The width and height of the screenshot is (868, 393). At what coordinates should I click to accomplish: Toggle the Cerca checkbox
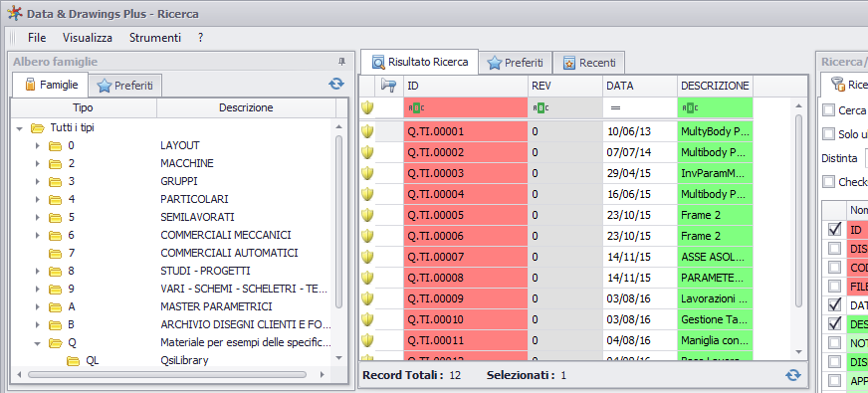pyautogui.click(x=828, y=110)
